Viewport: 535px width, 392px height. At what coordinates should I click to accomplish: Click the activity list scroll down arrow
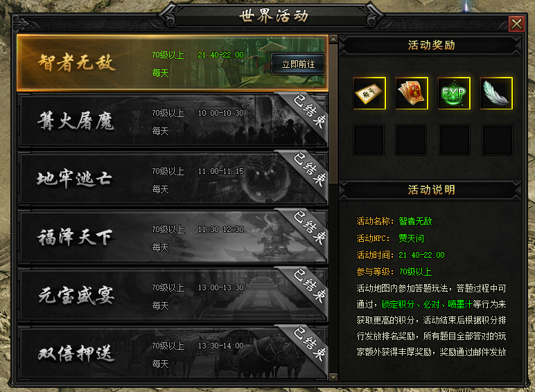pyautogui.click(x=333, y=377)
